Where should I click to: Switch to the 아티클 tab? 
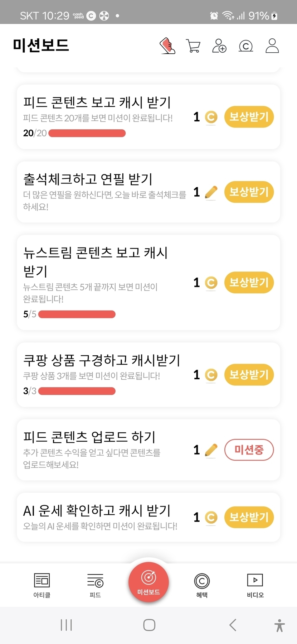click(42, 585)
